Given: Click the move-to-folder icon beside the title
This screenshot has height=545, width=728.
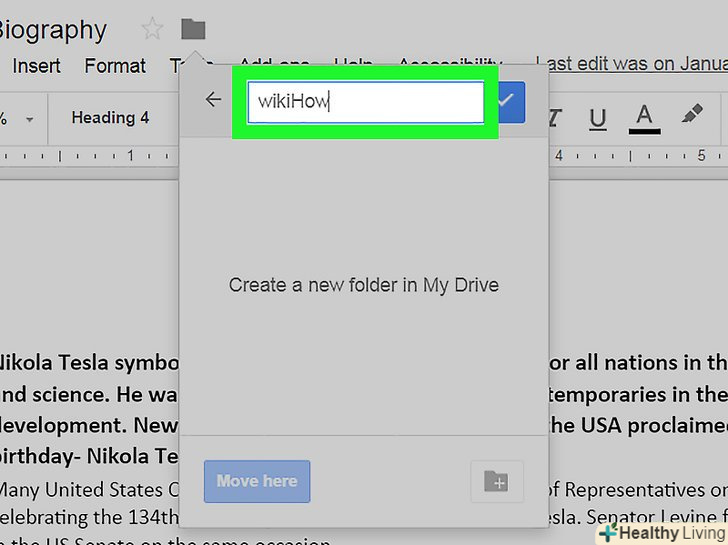Looking at the screenshot, I should tap(193, 29).
